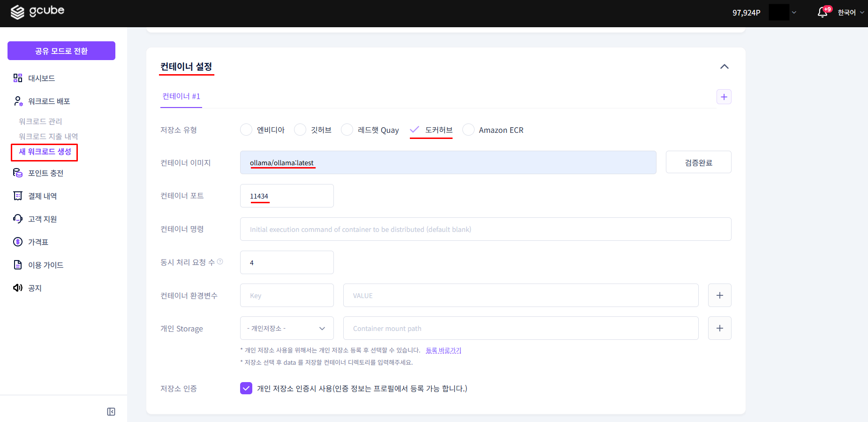Open 새 워크로드 생성 in the sidebar
Image resolution: width=868 pixels, height=422 pixels.
(45, 152)
